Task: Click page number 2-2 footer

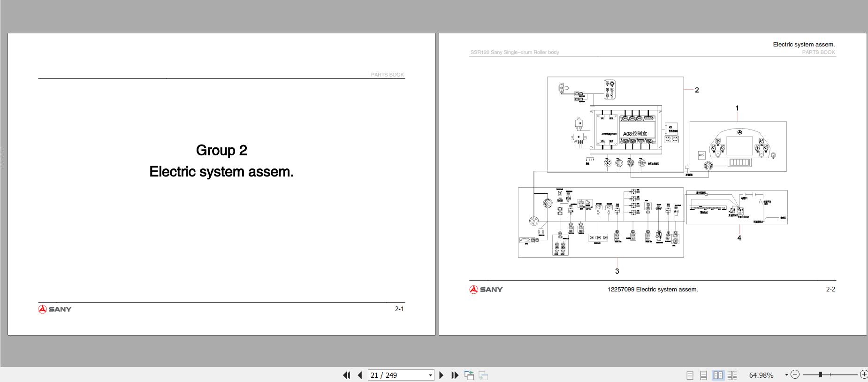Action: point(830,290)
